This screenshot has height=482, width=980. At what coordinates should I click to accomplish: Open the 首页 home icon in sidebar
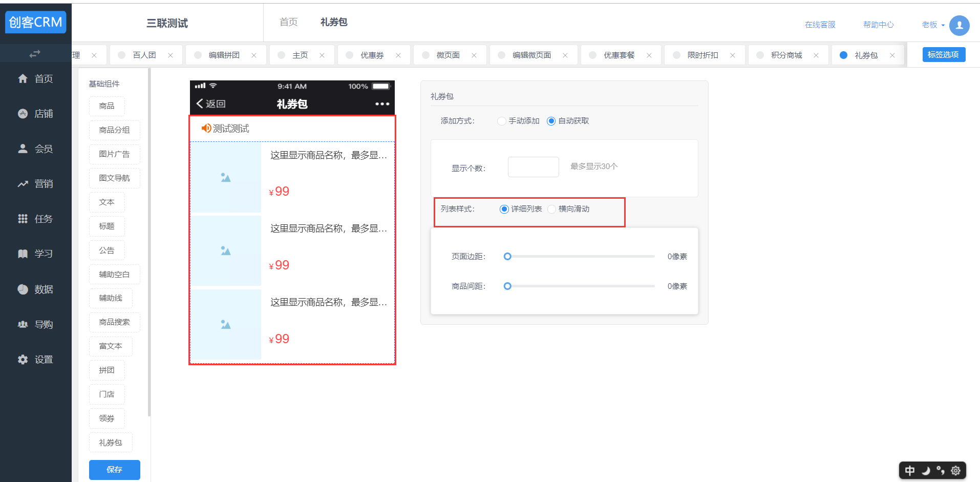click(23, 78)
